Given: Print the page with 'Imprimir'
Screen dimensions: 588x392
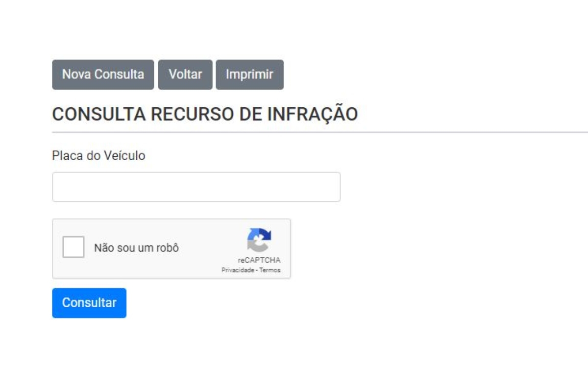Looking at the screenshot, I should tap(249, 74).
